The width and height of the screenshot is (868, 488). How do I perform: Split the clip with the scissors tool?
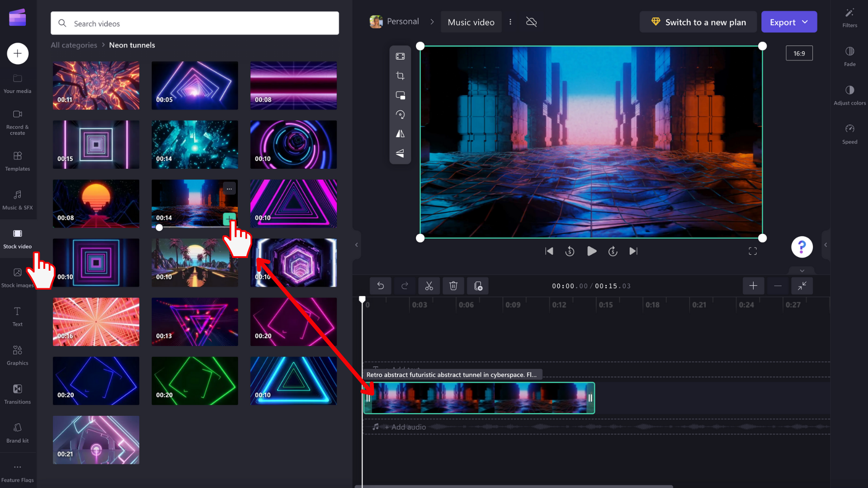click(x=429, y=286)
